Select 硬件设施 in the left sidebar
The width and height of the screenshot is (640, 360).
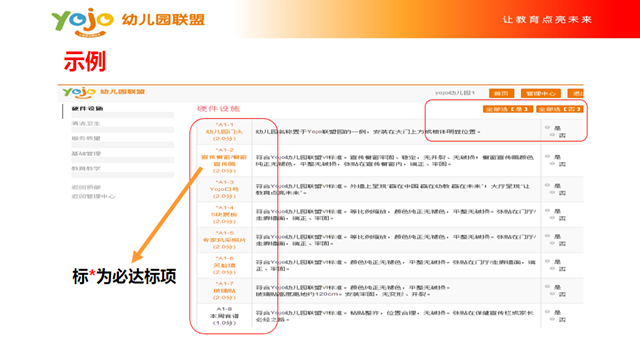[x=87, y=109]
